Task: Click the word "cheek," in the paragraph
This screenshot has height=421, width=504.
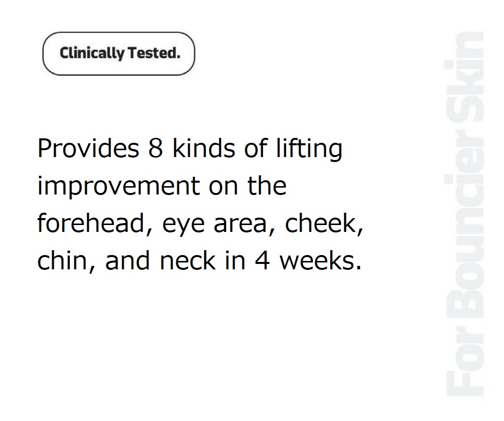Action: click(324, 224)
